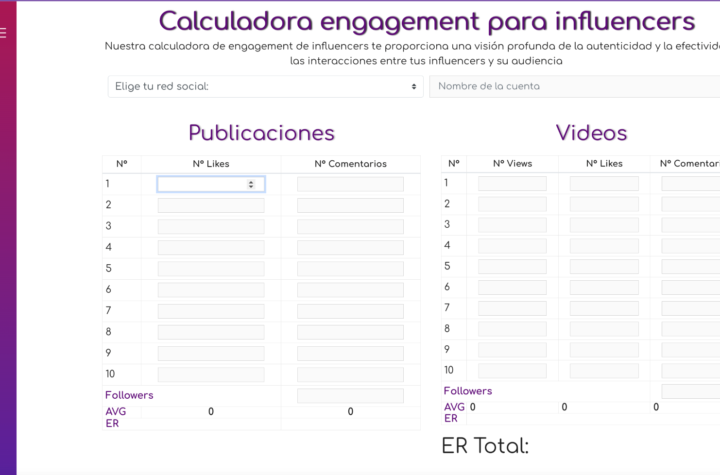
Task: Focus Publicaciones Likes input in row 10
Action: click(x=211, y=374)
